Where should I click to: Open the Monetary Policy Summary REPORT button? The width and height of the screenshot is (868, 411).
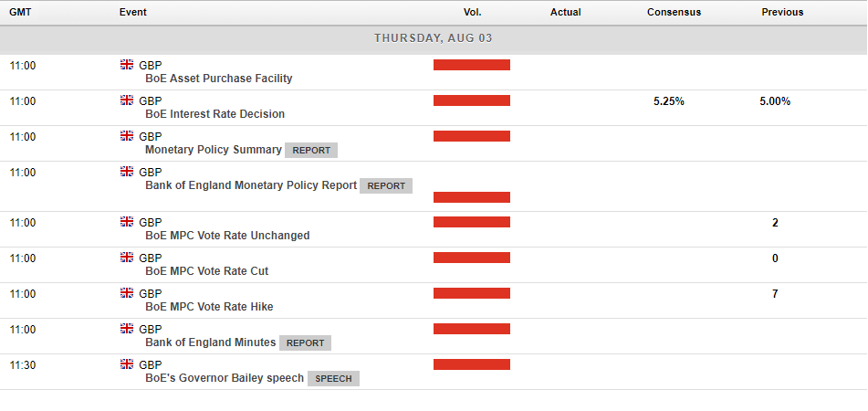(x=311, y=151)
